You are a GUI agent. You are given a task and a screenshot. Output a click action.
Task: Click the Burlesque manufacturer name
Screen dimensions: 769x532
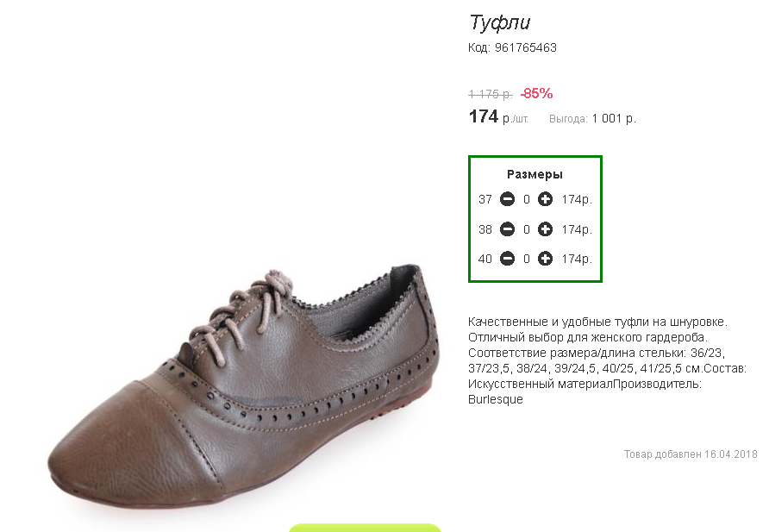[x=496, y=399]
